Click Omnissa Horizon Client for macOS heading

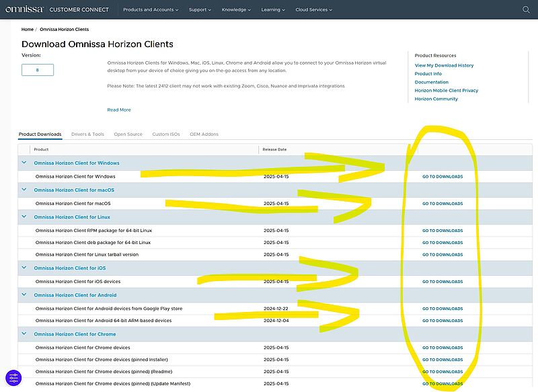click(74, 190)
